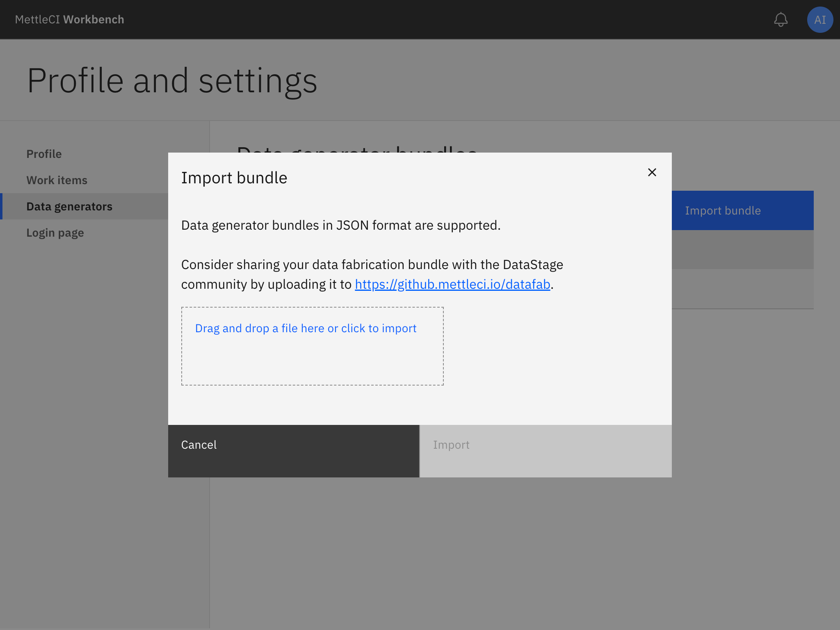The height and width of the screenshot is (630, 840).
Task: Click the JSON format support message text
Action: click(340, 225)
